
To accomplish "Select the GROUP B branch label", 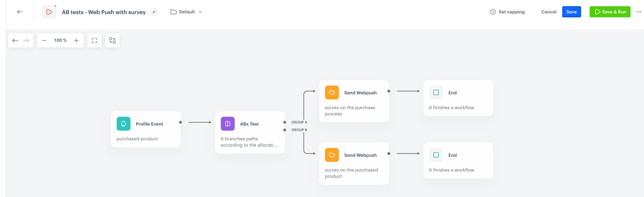I will click(299, 130).
